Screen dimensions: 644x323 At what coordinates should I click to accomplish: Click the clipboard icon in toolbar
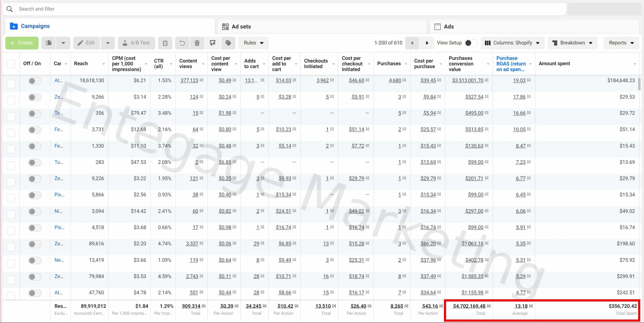coord(165,43)
